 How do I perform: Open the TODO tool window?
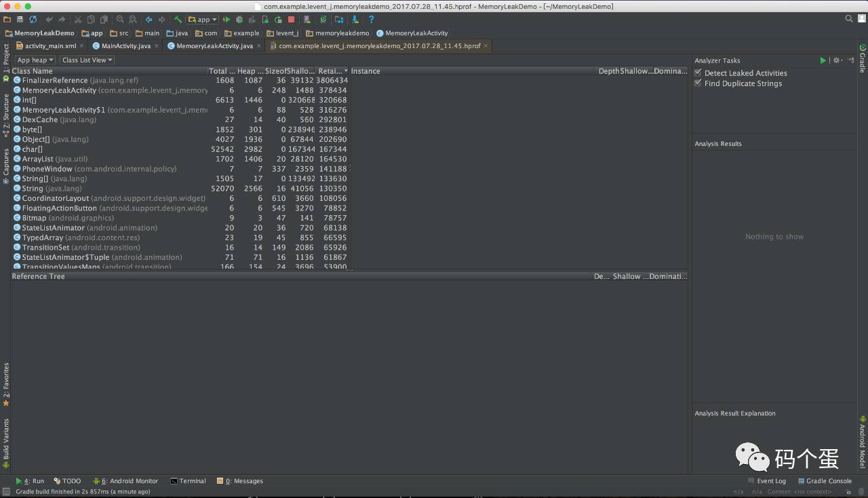(x=67, y=481)
